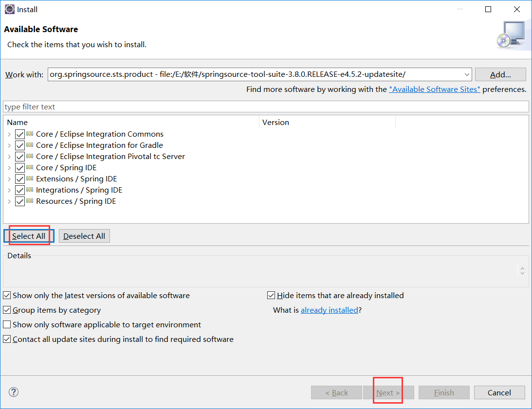Click the type filter text field
The image size is (532, 409).
tap(266, 107)
